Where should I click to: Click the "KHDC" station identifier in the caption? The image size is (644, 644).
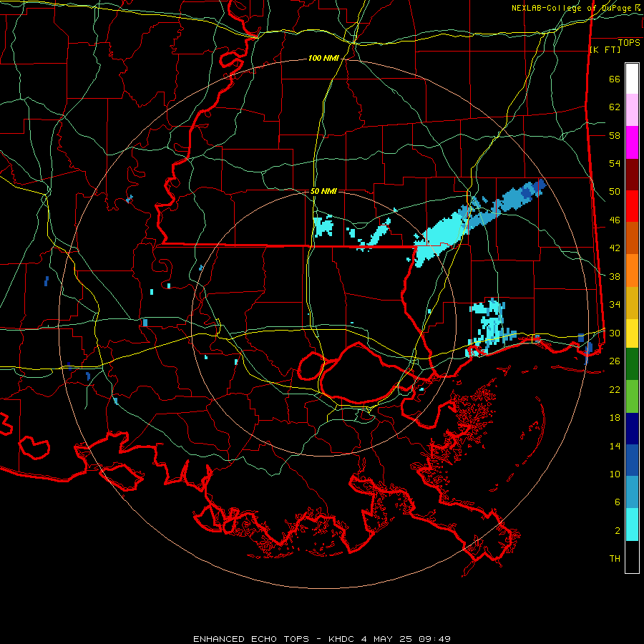click(341, 639)
